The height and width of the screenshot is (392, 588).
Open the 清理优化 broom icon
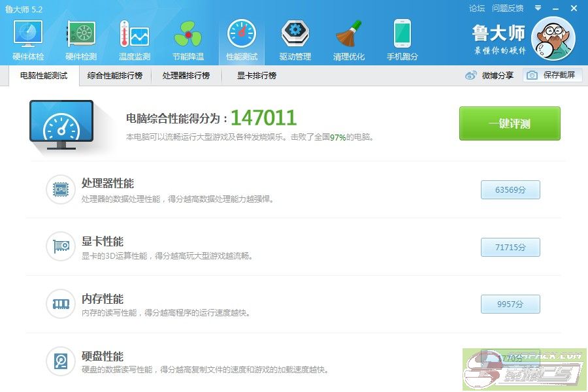pos(349,34)
